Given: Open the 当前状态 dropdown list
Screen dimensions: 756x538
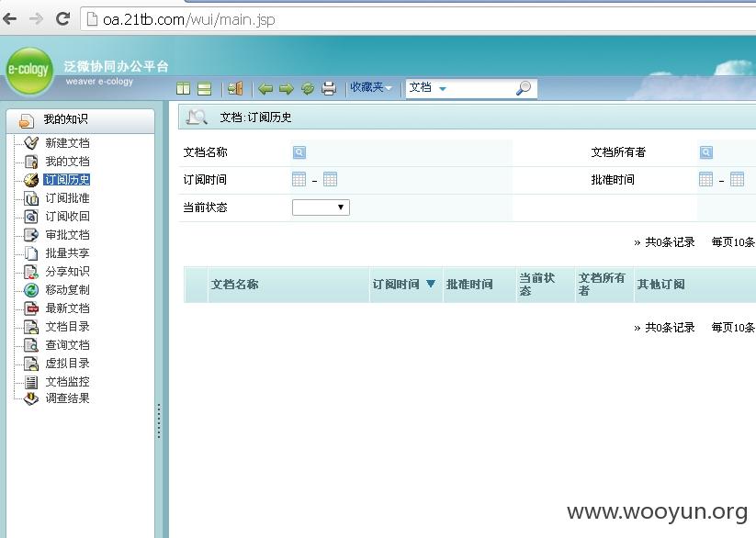Looking at the screenshot, I should click(321, 207).
